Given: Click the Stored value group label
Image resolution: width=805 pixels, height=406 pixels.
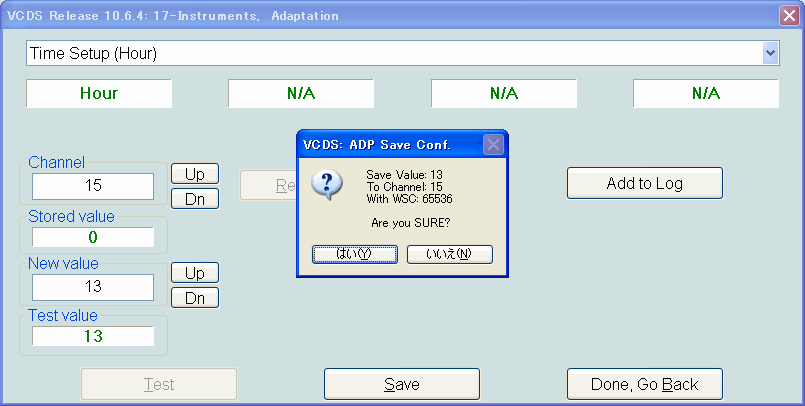Looking at the screenshot, I should tap(71, 217).
